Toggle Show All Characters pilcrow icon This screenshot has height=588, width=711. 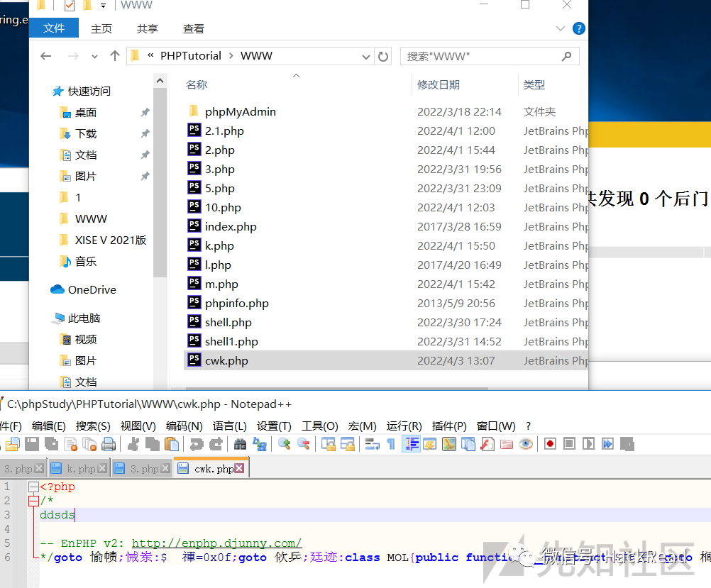coord(391,444)
